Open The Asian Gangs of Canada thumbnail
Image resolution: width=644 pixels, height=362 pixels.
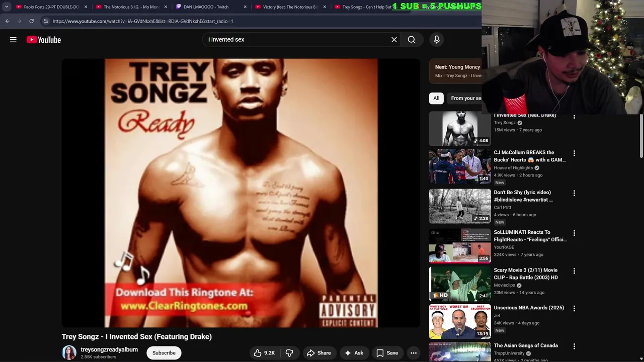click(x=460, y=352)
